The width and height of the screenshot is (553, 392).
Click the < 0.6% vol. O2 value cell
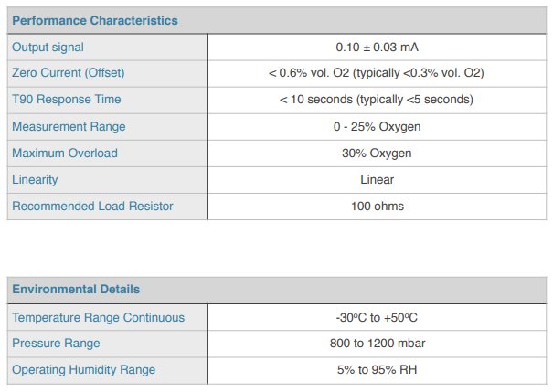click(x=377, y=73)
